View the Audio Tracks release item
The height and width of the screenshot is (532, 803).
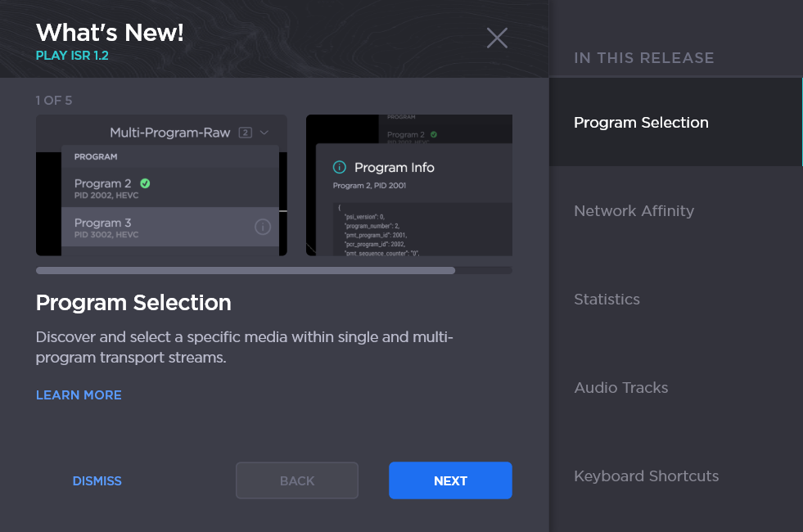(620, 388)
